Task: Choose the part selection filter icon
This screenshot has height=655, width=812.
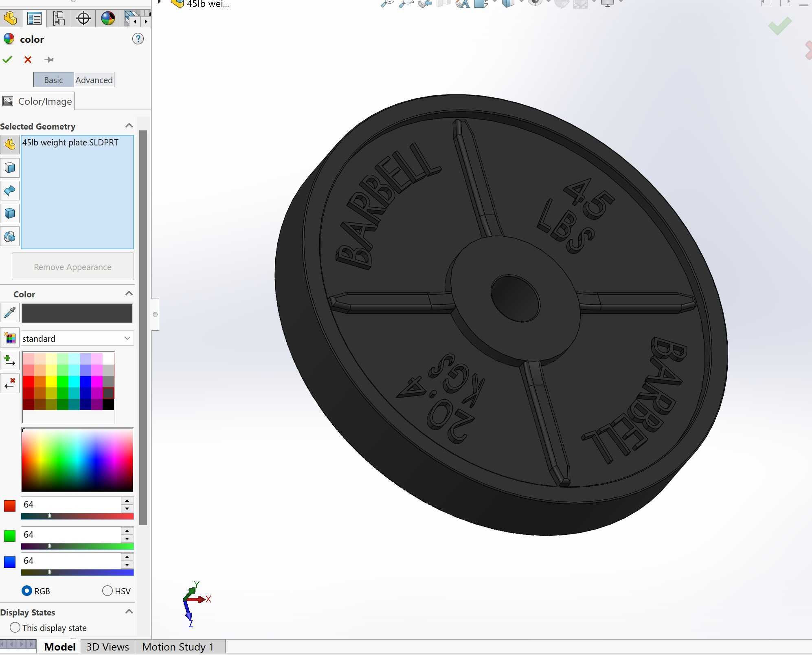Action: [x=10, y=145]
